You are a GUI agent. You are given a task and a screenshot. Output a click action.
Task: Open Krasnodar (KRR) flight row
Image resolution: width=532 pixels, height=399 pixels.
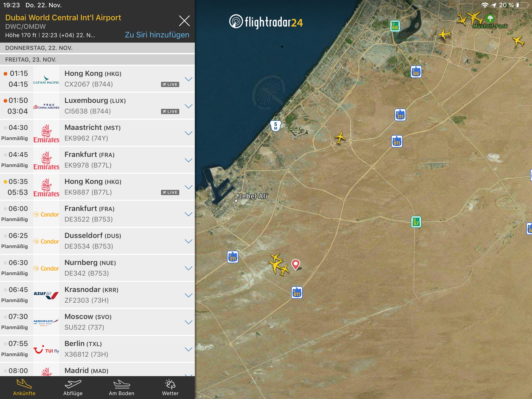click(x=97, y=295)
